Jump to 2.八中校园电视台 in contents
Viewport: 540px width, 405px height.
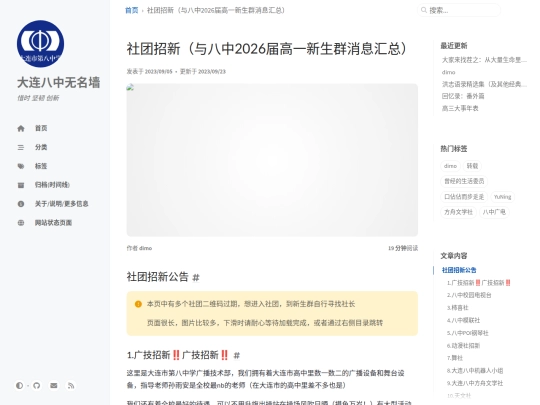pos(469,295)
